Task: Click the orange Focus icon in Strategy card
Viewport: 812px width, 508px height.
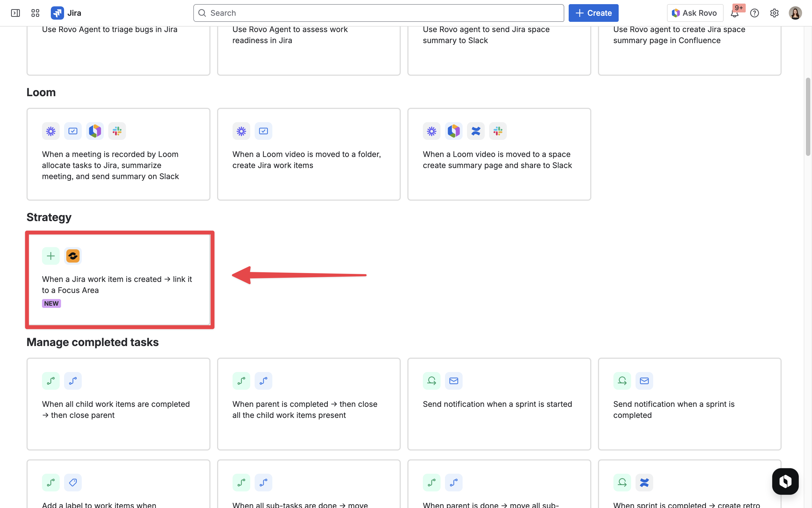Action: 73,256
